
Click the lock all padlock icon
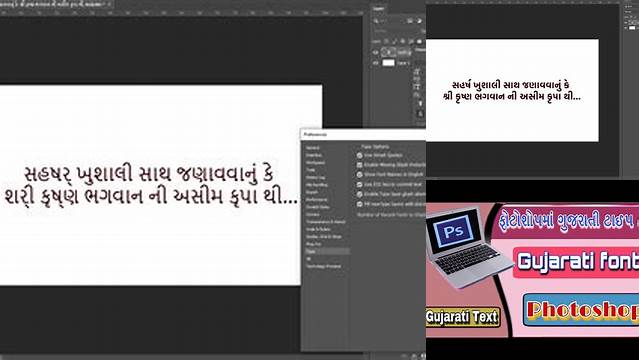tap(419, 41)
